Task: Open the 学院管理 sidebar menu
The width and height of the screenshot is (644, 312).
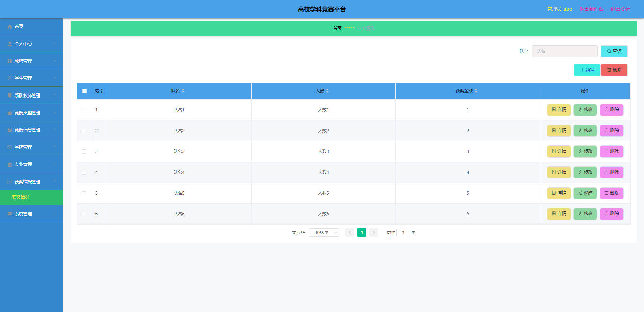Action: [31, 147]
